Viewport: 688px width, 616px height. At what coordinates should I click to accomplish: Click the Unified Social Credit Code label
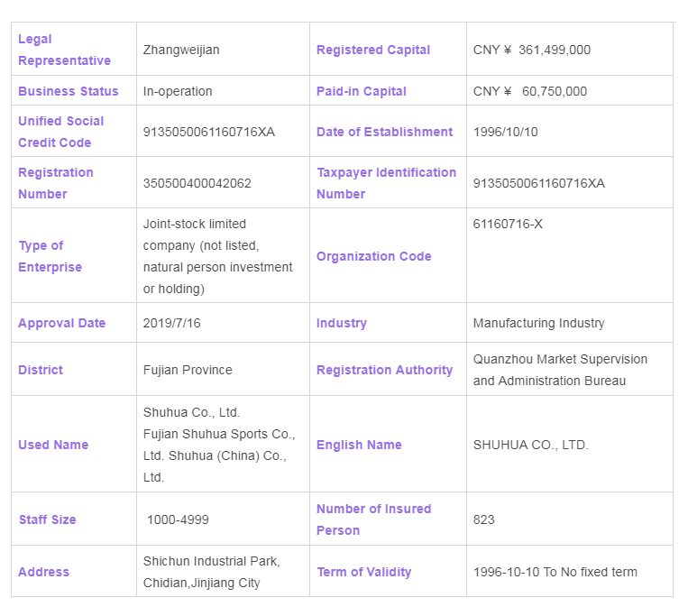tap(61, 132)
